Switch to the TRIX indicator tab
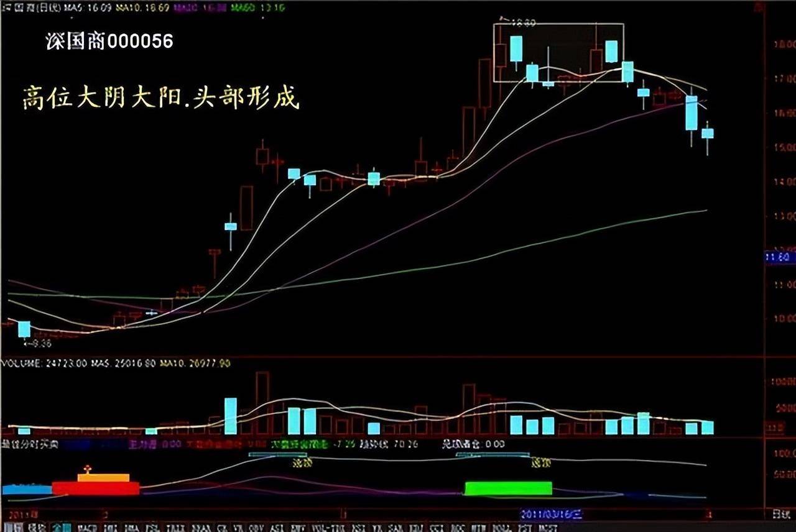Image resolution: width=796 pixels, height=532 pixels. pos(175,528)
